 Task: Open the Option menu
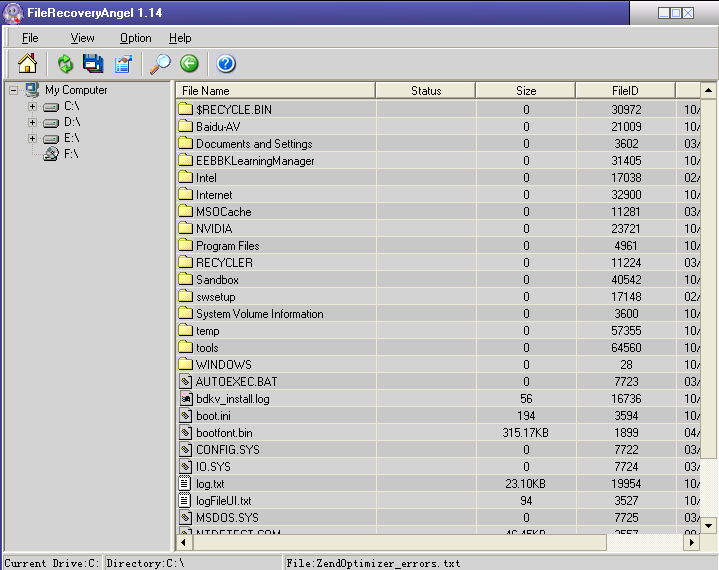(135, 38)
